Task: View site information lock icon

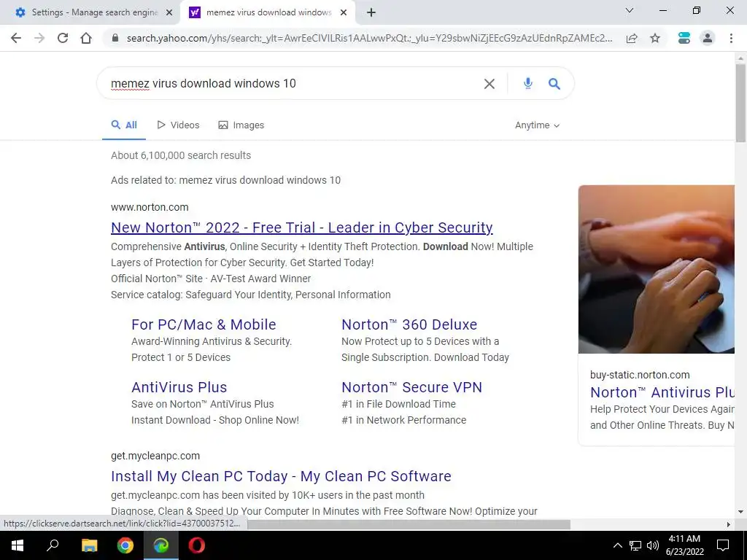Action: (115, 38)
